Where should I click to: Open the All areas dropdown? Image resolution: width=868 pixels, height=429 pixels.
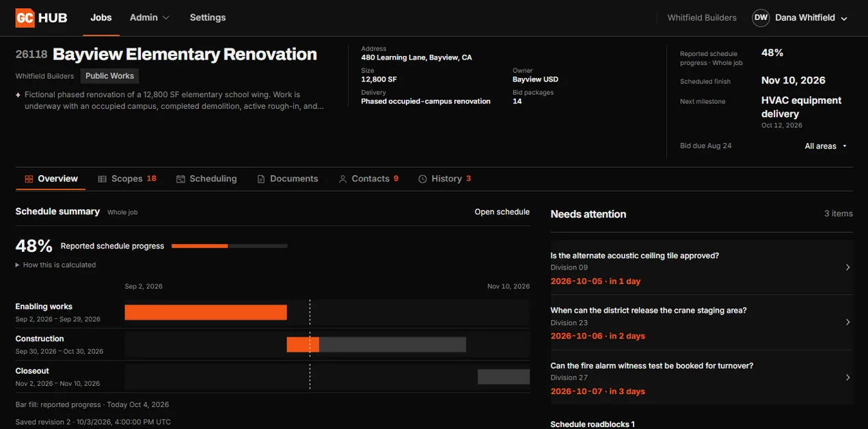tap(826, 146)
